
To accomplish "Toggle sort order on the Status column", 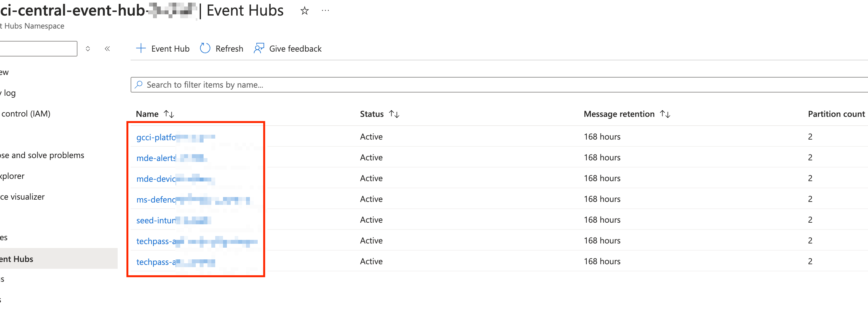I will (x=394, y=114).
